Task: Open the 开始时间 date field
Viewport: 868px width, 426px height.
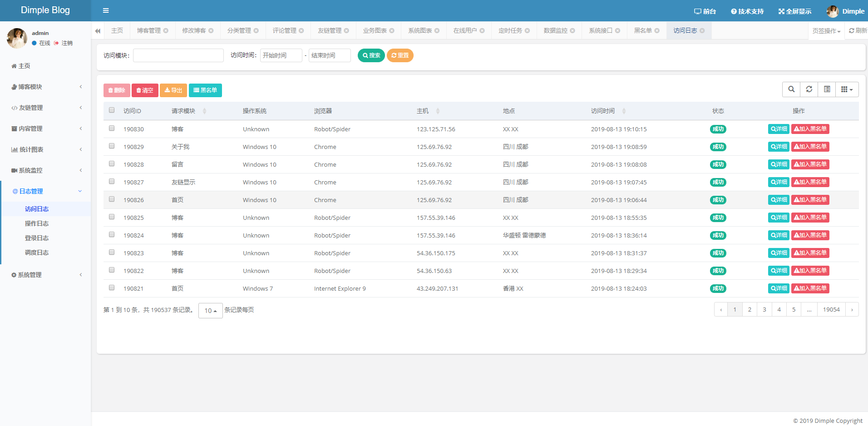Action: (281, 55)
